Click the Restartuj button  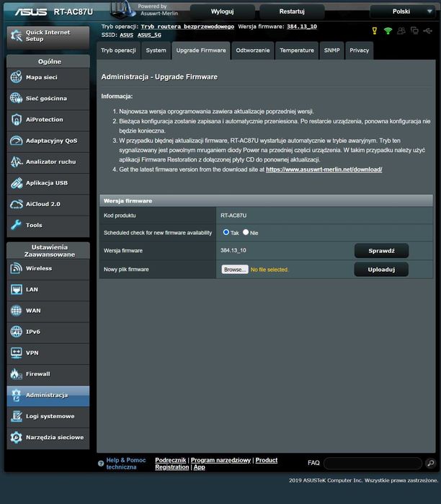[x=292, y=12]
